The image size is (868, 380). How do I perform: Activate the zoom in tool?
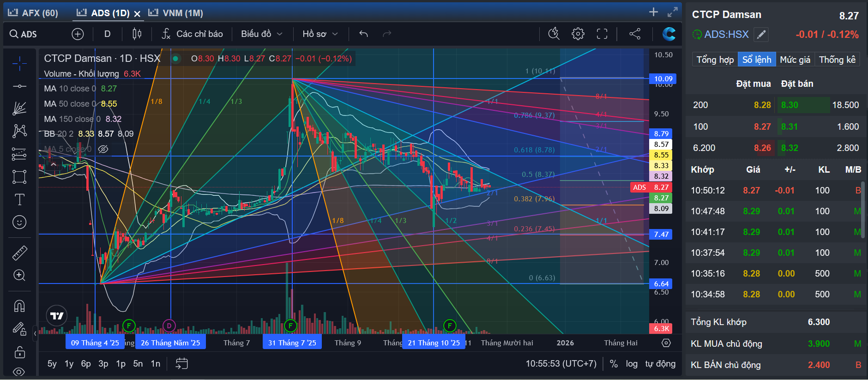[19, 275]
